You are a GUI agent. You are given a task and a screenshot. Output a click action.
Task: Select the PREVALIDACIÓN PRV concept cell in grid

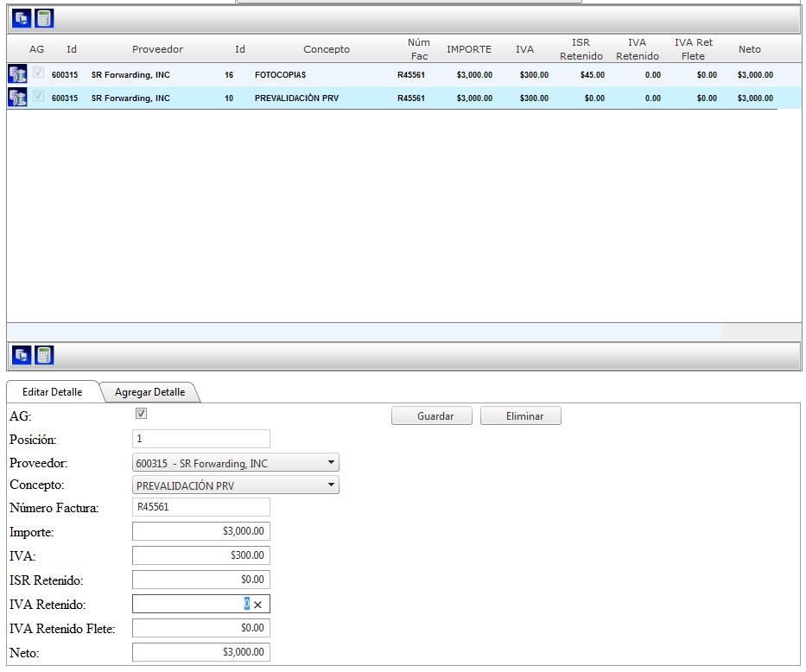click(x=296, y=98)
